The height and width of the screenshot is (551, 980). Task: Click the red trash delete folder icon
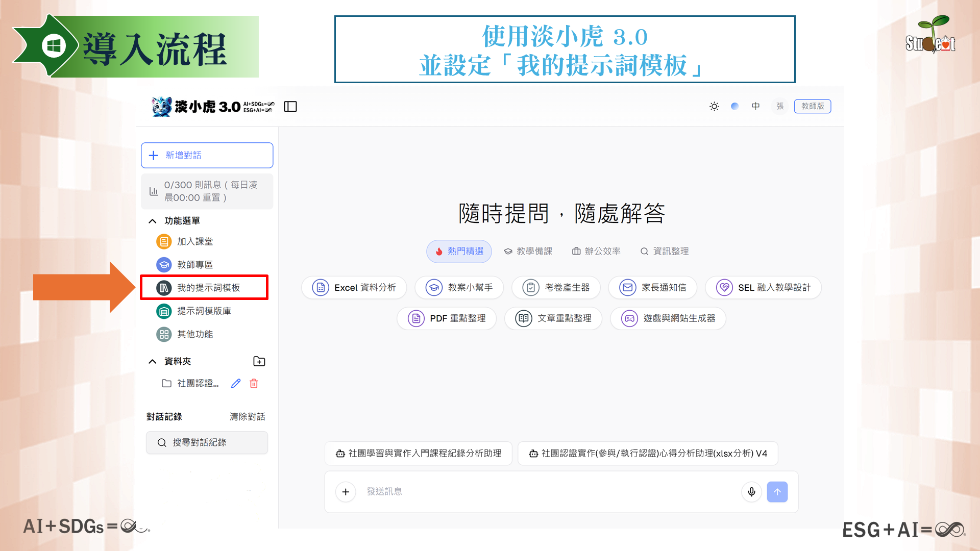pyautogui.click(x=254, y=383)
